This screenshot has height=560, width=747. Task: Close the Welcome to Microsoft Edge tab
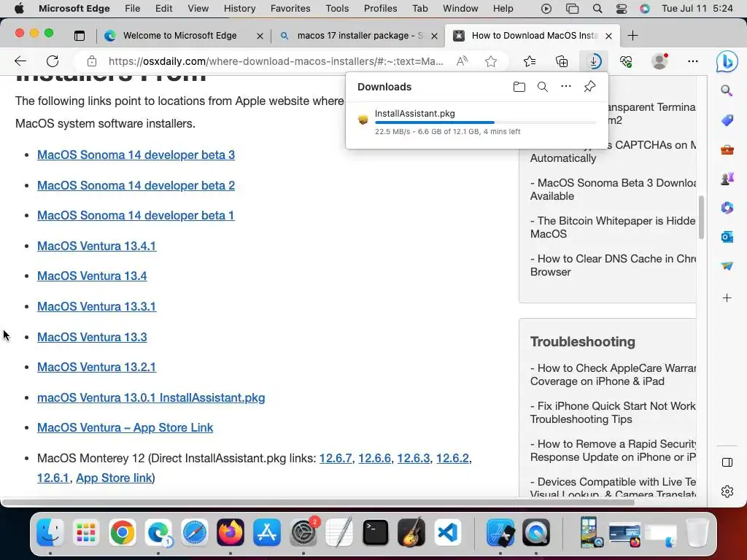[260, 36]
